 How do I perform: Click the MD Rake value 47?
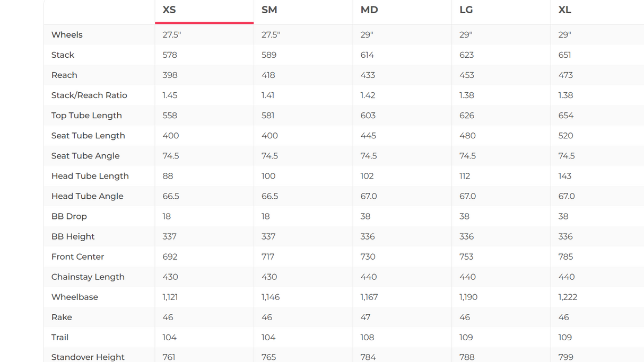(x=365, y=317)
